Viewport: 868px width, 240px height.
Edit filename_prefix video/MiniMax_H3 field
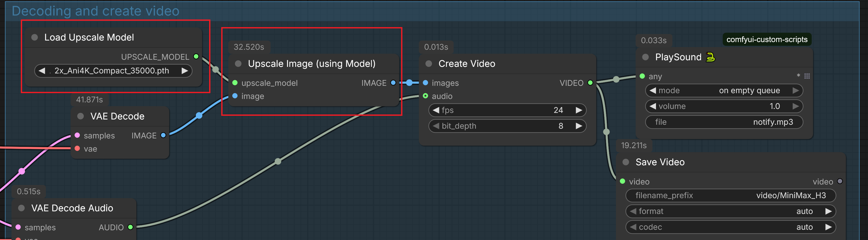pyautogui.click(x=731, y=196)
